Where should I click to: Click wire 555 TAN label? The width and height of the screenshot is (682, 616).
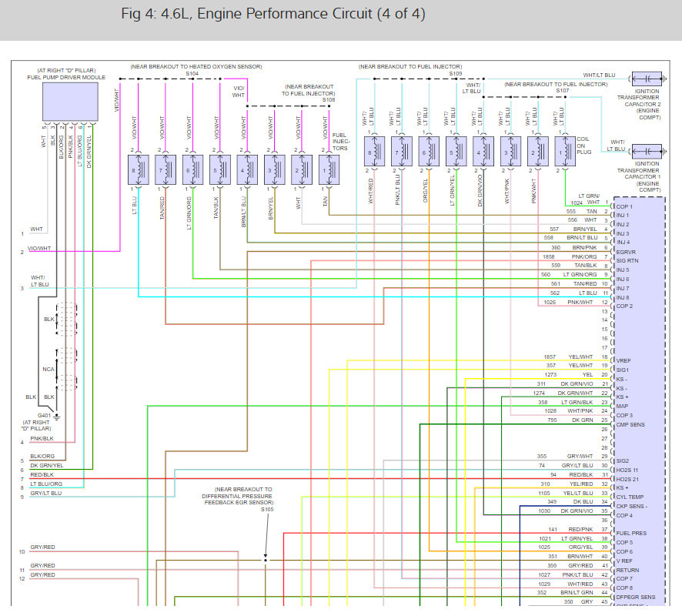pyautogui.click(x=582, y=212)
